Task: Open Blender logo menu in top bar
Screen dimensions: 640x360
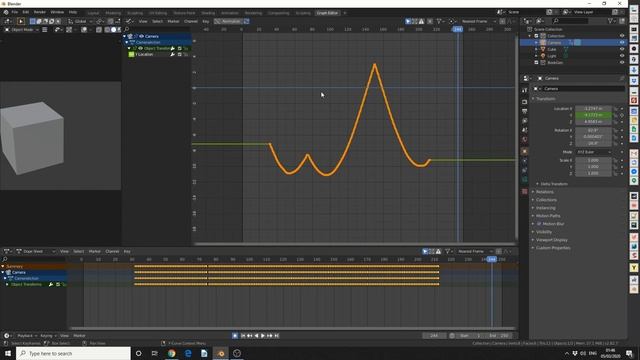Action: [6, 12]
